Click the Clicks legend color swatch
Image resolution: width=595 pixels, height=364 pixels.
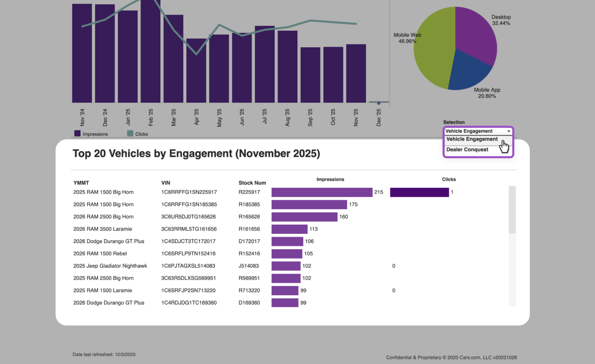coord(130,134)
